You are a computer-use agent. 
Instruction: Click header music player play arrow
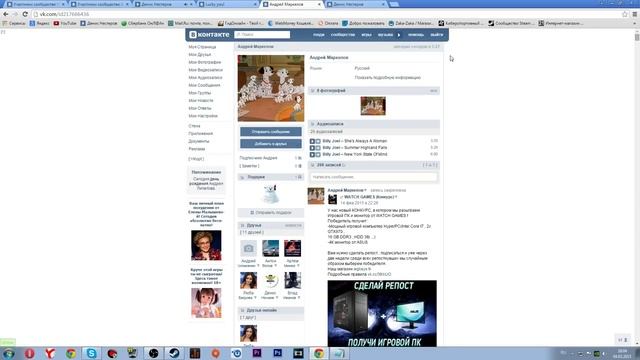click(399, 35)
